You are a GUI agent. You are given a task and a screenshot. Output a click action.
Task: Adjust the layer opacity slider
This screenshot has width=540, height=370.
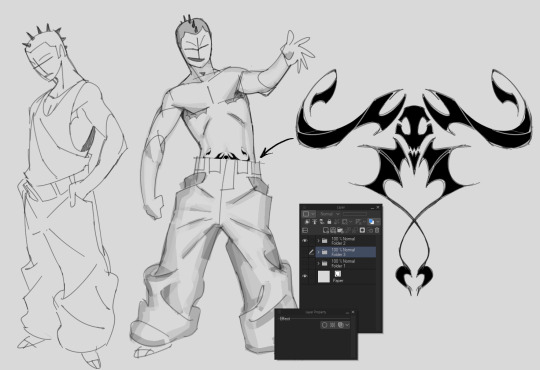tap(355, 214)
